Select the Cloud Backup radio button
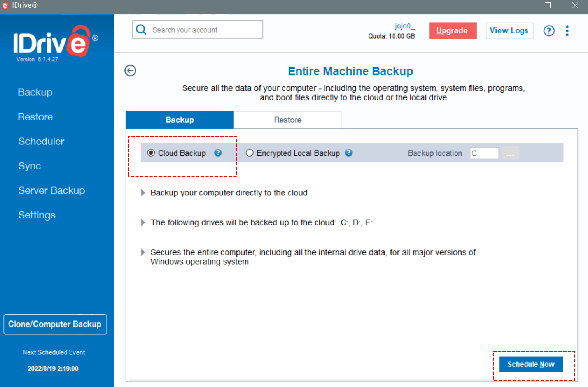 click(x=151, y=153)
